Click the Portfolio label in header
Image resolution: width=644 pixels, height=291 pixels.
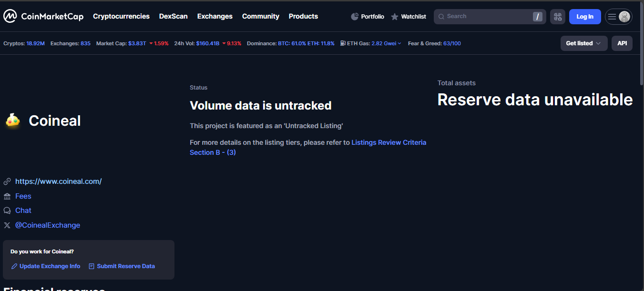coord(372,17)
